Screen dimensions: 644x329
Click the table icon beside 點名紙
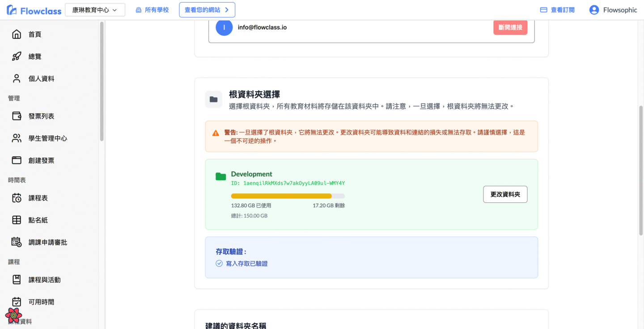tap(17, 220)
